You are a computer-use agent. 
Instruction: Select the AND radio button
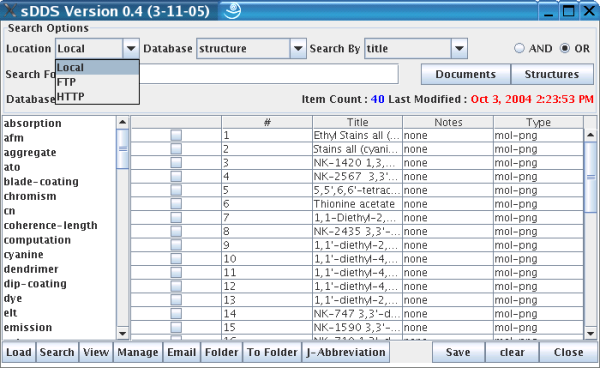(519, 48)
